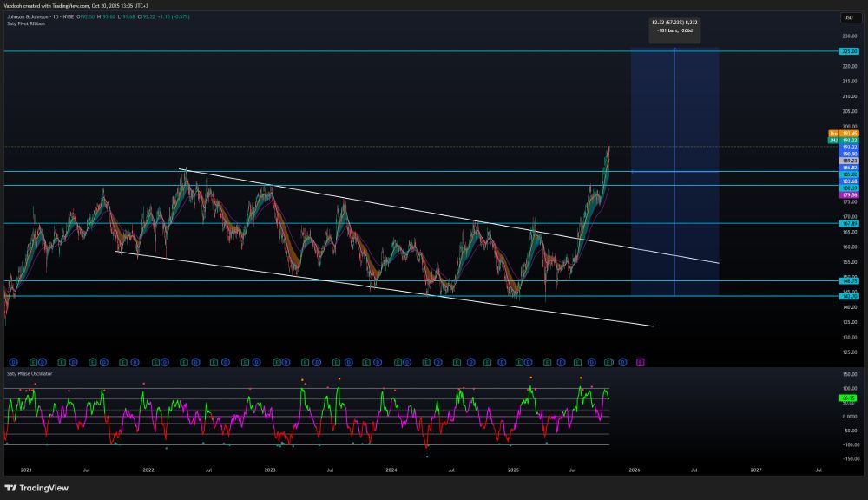Click the 180.39 line price label
This screenshot has width=868, height=500.
[849, 188]
